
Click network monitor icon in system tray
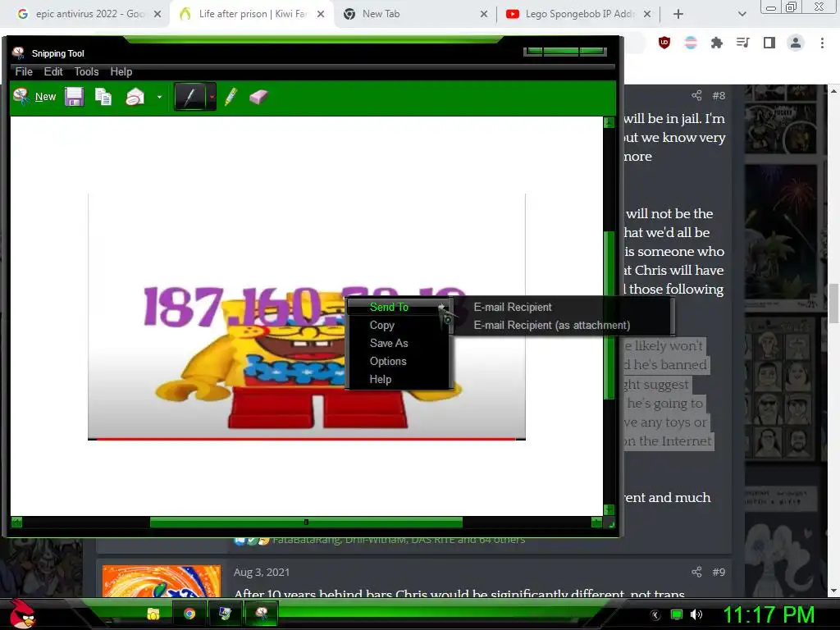[677, 614]
